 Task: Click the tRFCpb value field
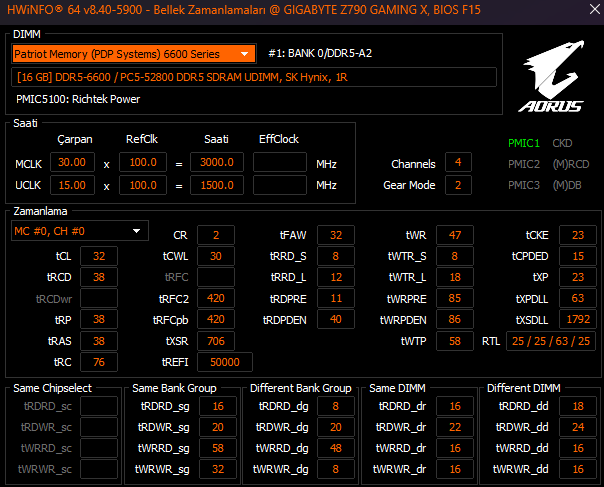(216, 319)
